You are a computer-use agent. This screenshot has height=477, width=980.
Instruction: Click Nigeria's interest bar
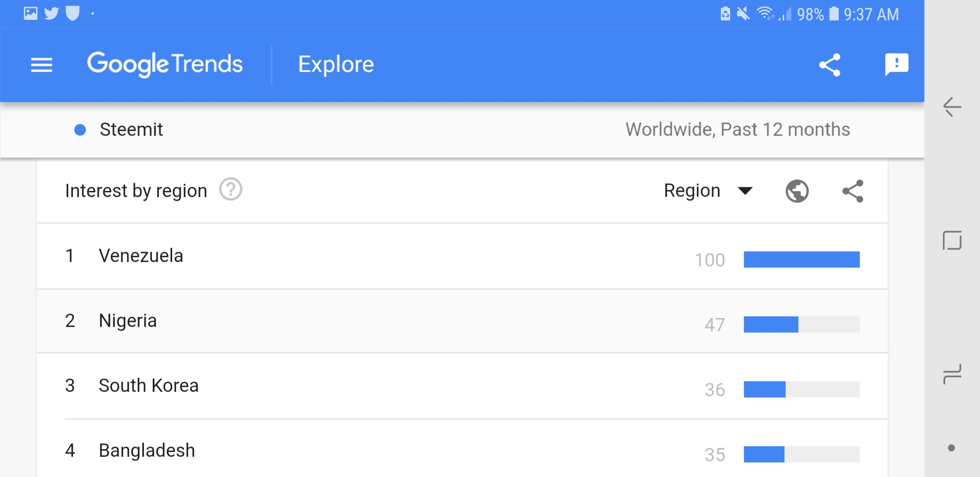coord(801,324)
